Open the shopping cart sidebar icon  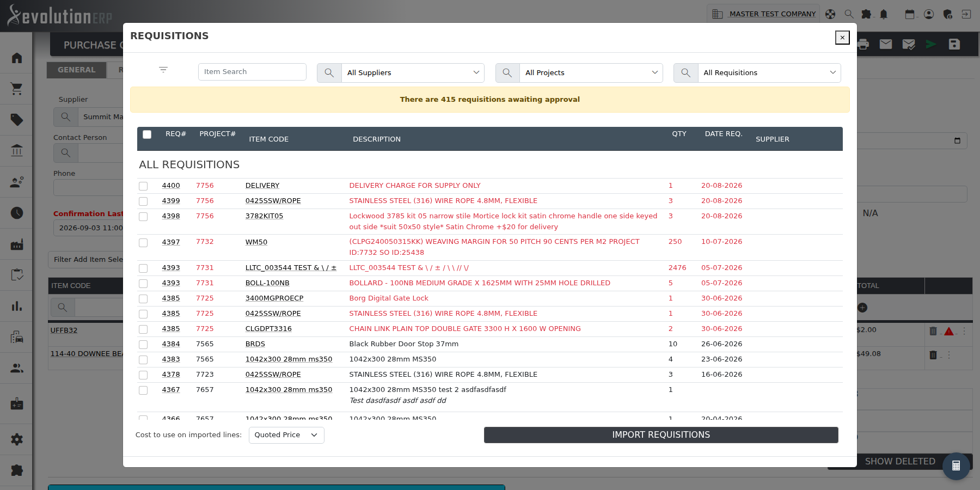[x=17, y=89]
